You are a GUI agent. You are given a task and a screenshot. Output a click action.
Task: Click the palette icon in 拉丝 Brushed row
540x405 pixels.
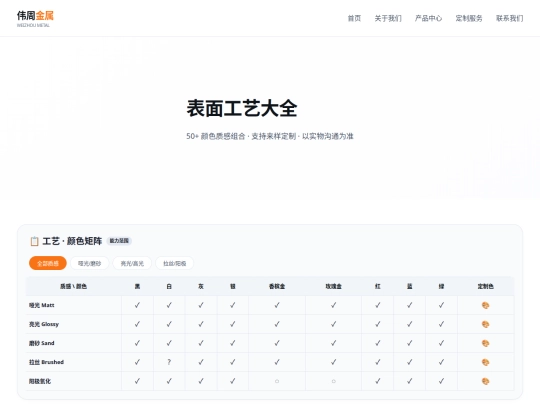tap(486, 362)
